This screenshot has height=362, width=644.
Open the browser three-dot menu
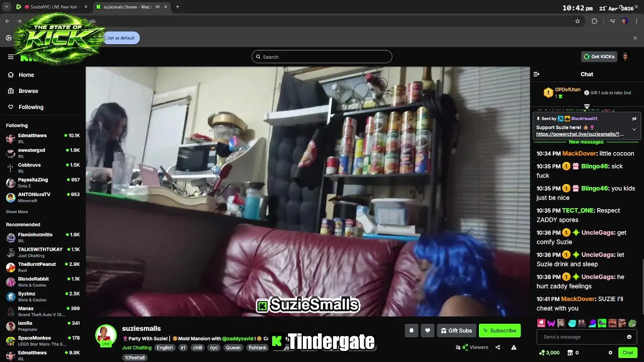(x=636, y=21)
